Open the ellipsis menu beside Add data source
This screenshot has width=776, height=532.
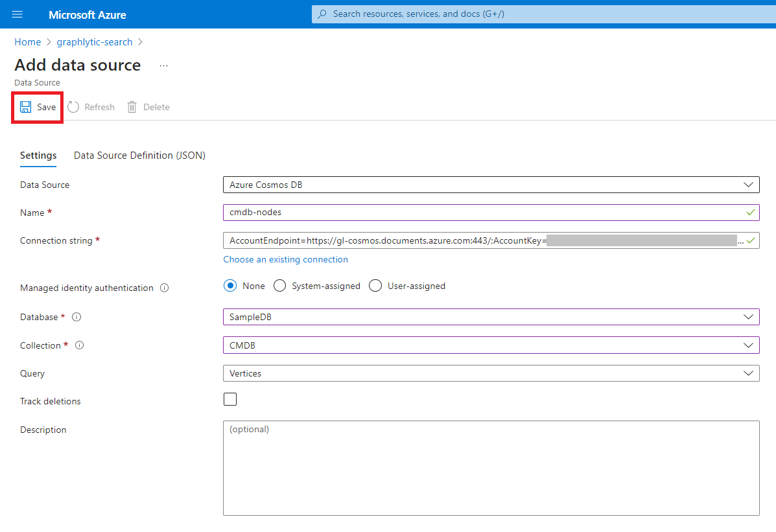[163, 65]
